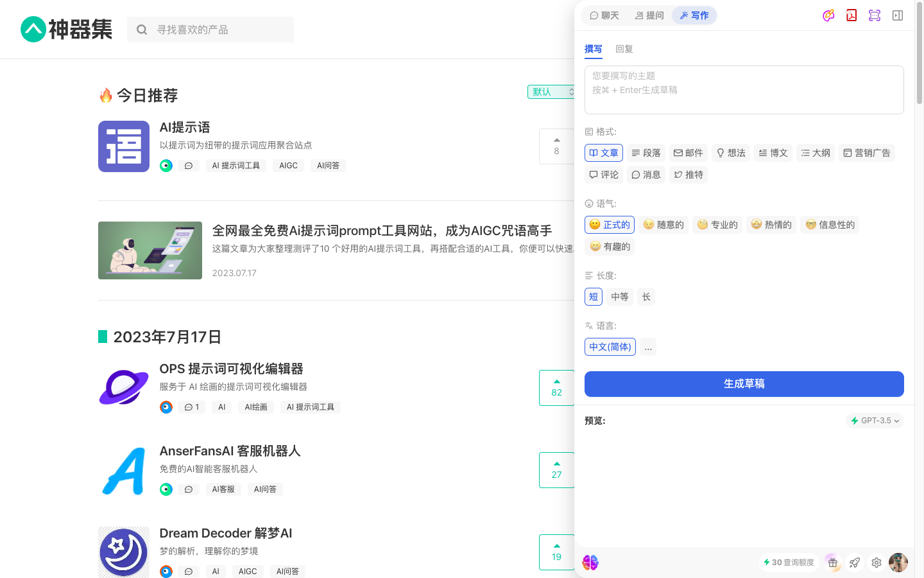
Task: Open the AI drawing palette tool
Action: [828, 15]
